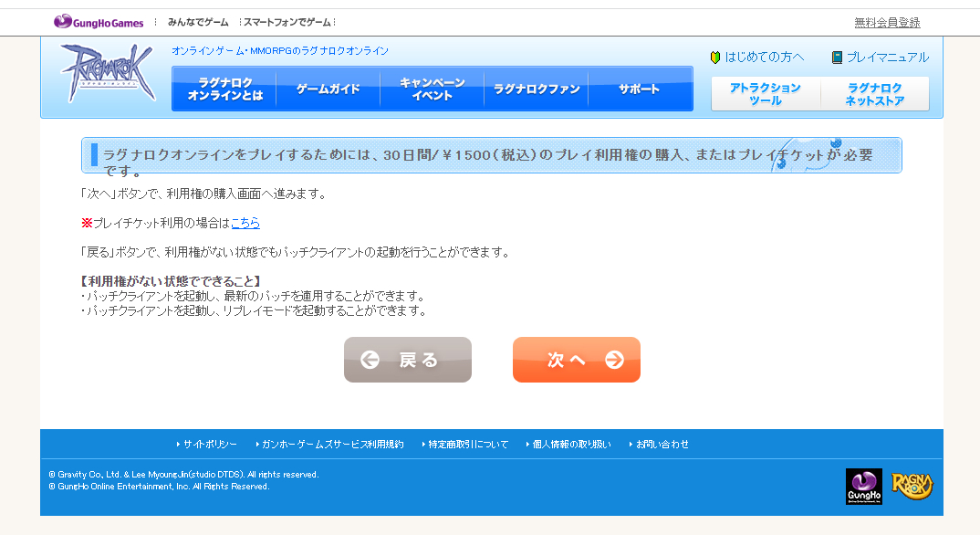Click オンラインゲーム・MMORPGのラグナロクオンライン tagline

click(x=280, y=50)
